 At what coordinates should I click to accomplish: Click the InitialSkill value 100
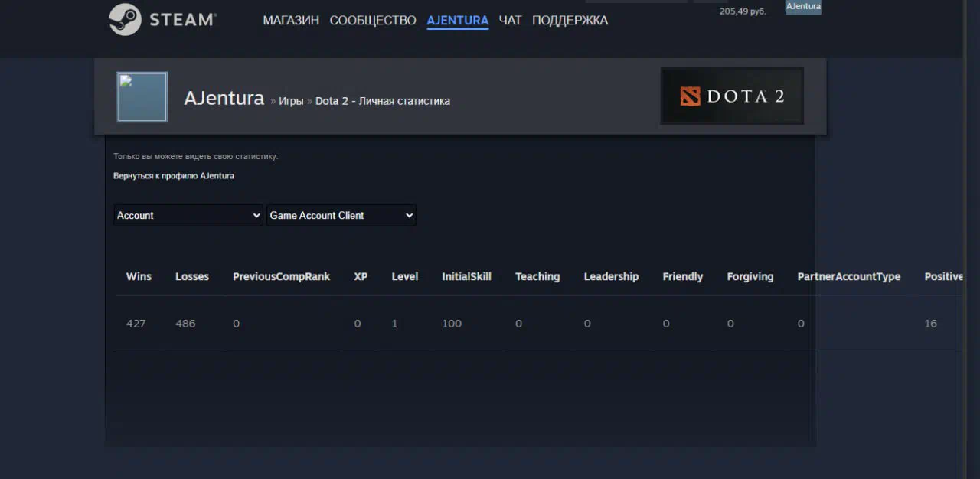[x=452, y=324]
